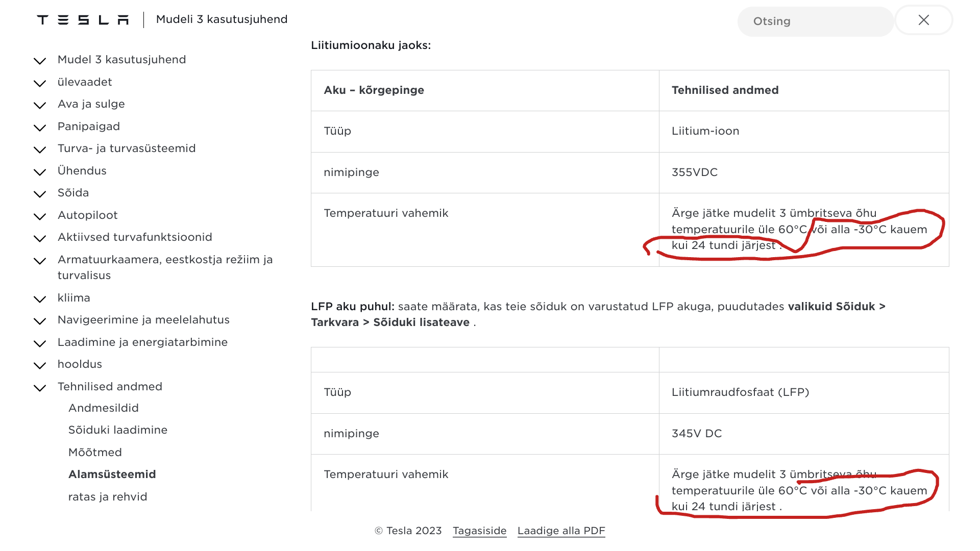Toggle the Autopiloot section chevron
Image resolution: width=980 pixels, height=551 pixels.
(x=40, y=216)
